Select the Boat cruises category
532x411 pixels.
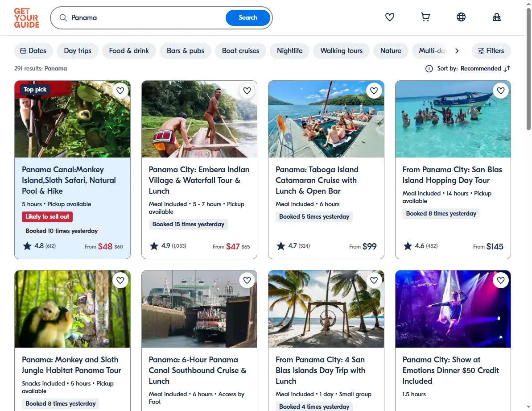tap(240, 51)
